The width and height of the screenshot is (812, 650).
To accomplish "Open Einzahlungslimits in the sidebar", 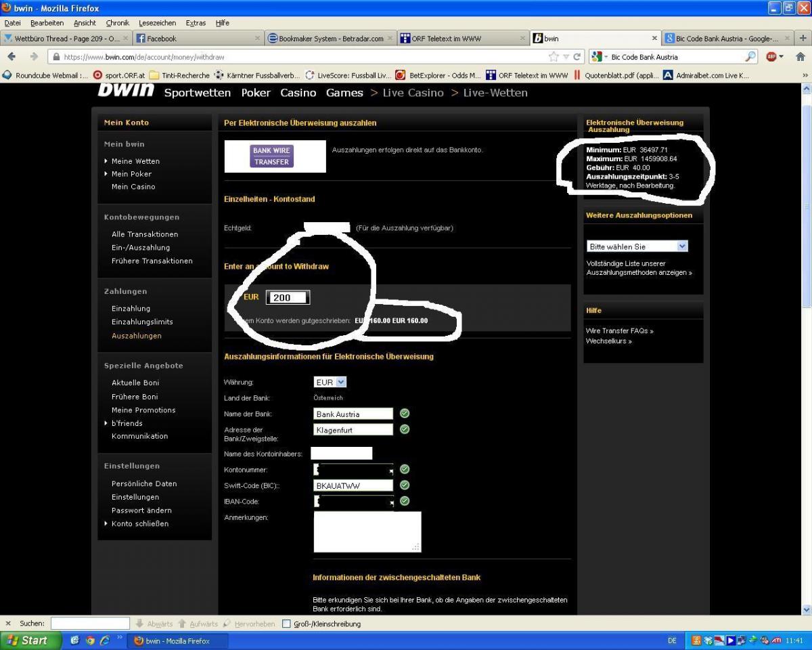I will coord(142,322).
